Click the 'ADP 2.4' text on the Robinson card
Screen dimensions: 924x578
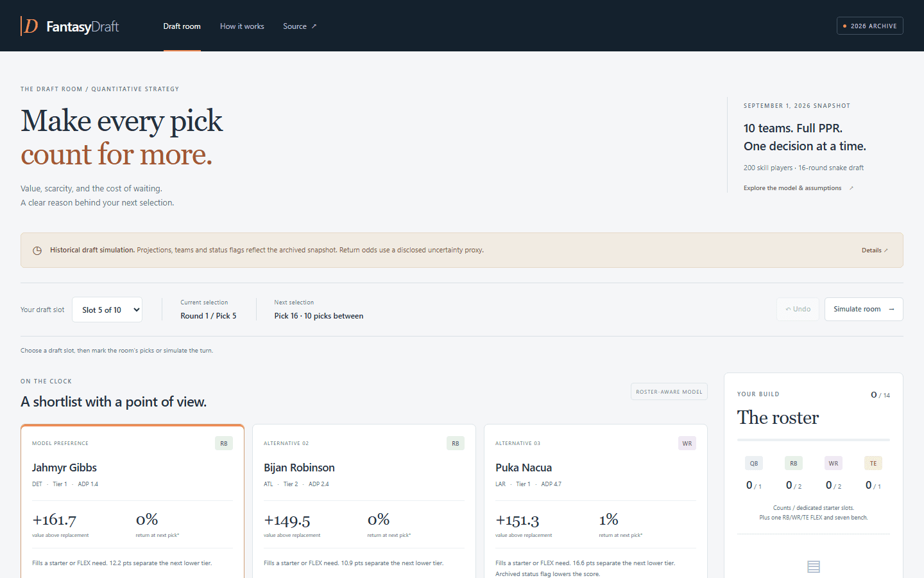[319, 484]
